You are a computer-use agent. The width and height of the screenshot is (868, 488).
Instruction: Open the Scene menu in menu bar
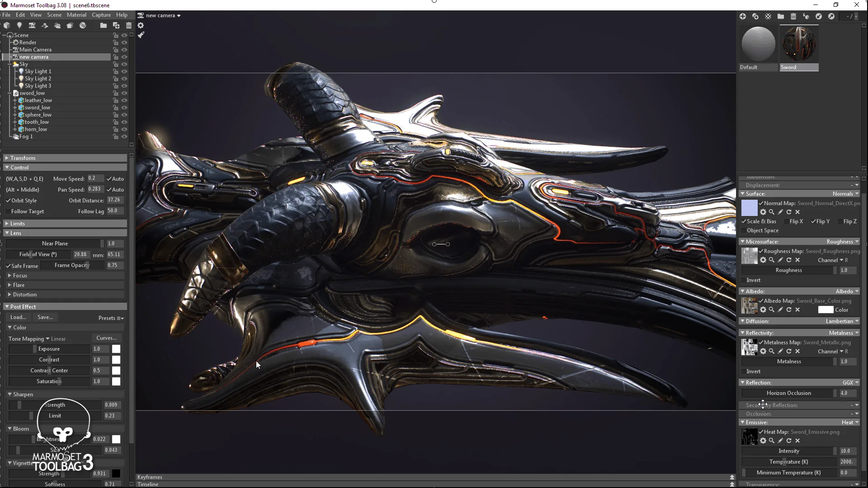(x=54, y=15)
